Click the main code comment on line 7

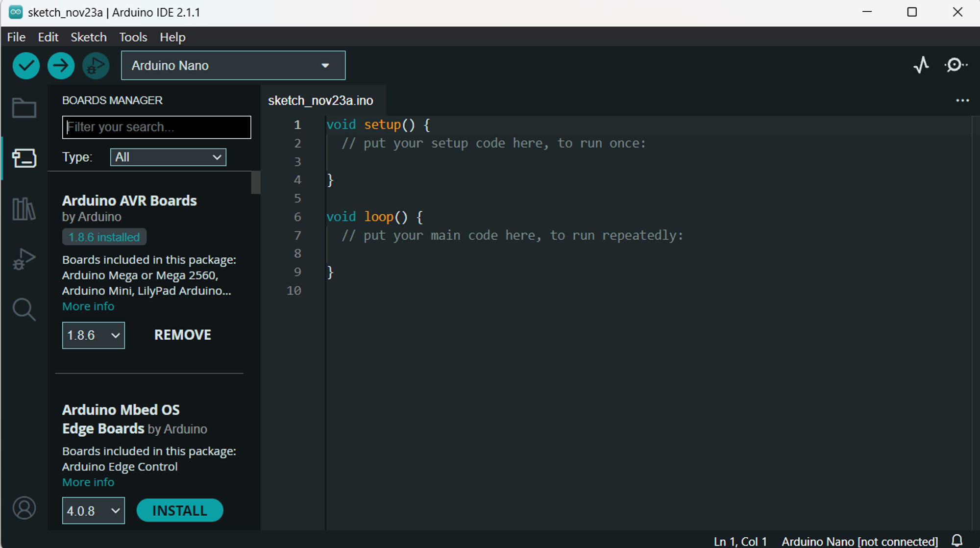512,235
